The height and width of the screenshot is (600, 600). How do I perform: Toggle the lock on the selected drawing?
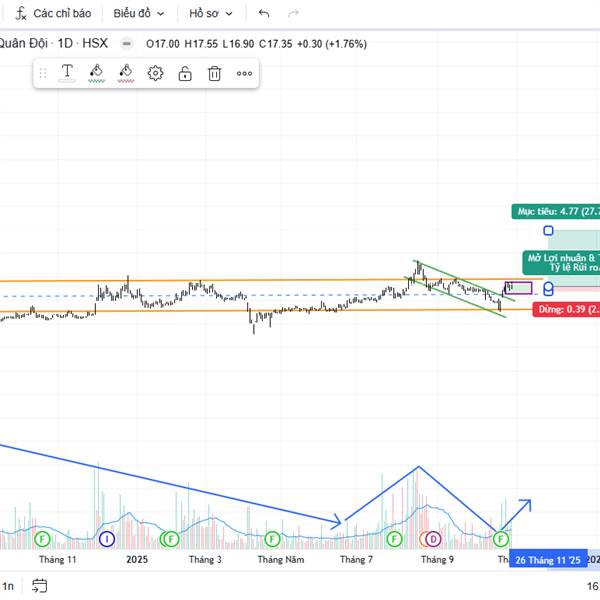(x=185, y=73)
